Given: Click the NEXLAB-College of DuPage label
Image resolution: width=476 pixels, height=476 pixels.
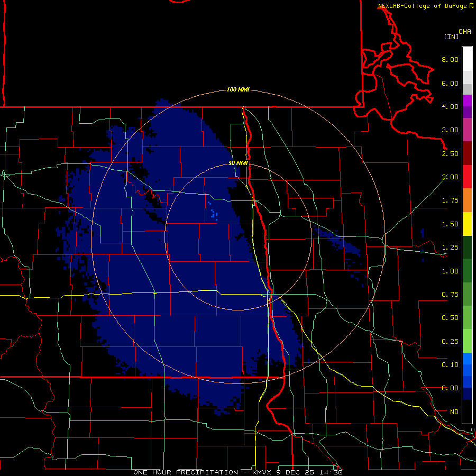Looking at the screenshot, I should click(423, 6).
